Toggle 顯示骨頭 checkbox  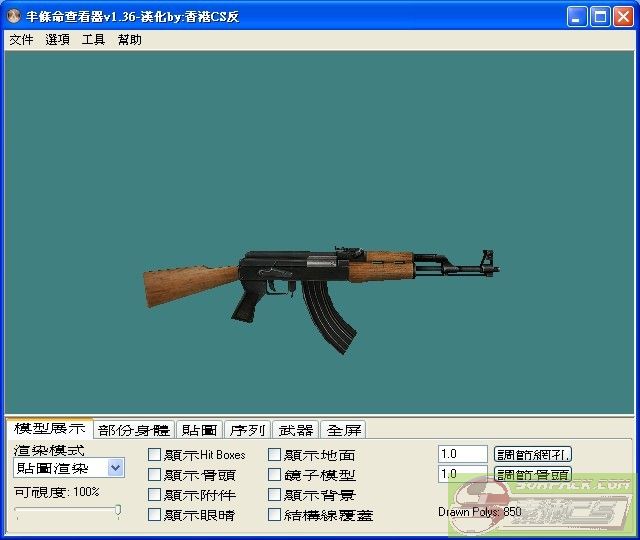(x=154, y=475)
